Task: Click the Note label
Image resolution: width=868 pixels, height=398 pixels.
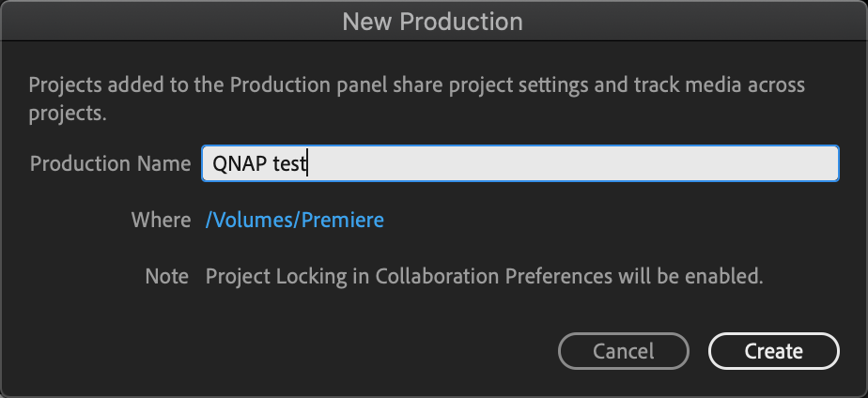Action: (x=167, y=277)
